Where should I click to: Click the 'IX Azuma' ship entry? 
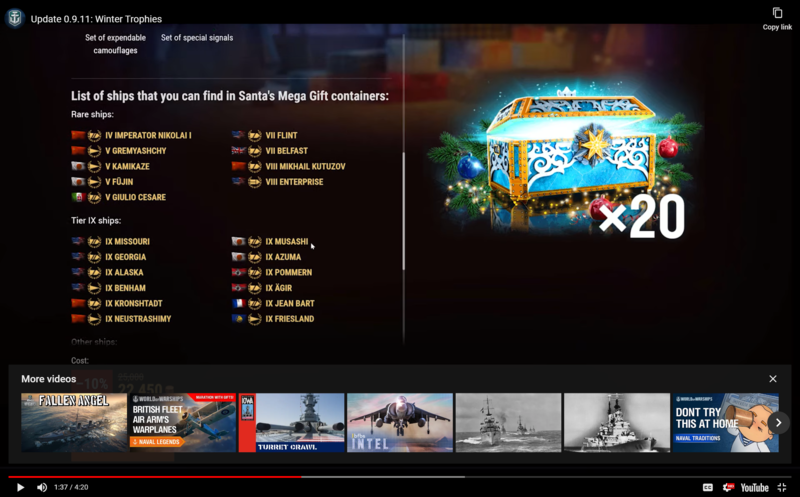pos(266,257)
